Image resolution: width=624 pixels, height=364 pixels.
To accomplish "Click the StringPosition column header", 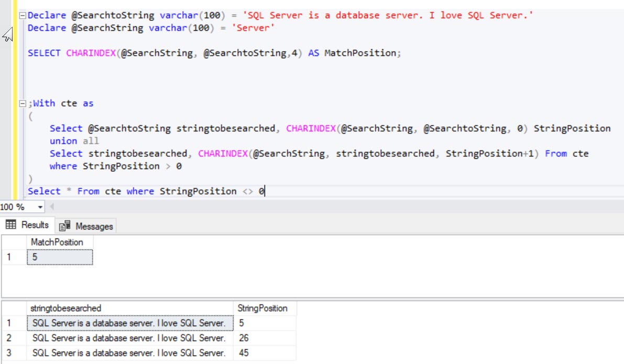I will click(x=265, y=308).
